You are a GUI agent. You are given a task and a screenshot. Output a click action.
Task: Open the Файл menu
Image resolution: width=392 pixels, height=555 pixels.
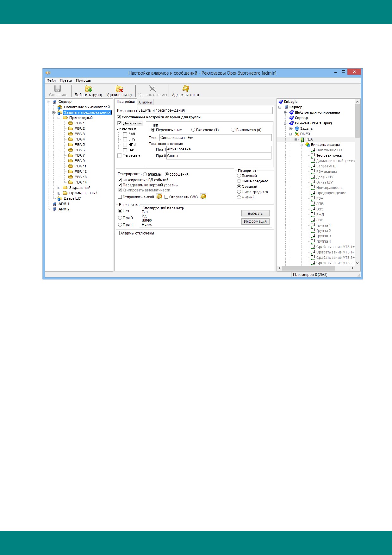pyautogui.click(x=51, y=80)
